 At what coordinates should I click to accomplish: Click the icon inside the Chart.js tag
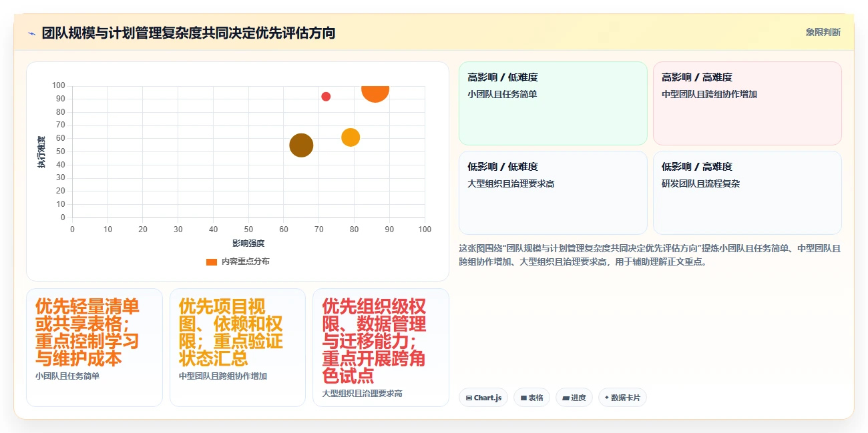[x=469, y=398]
